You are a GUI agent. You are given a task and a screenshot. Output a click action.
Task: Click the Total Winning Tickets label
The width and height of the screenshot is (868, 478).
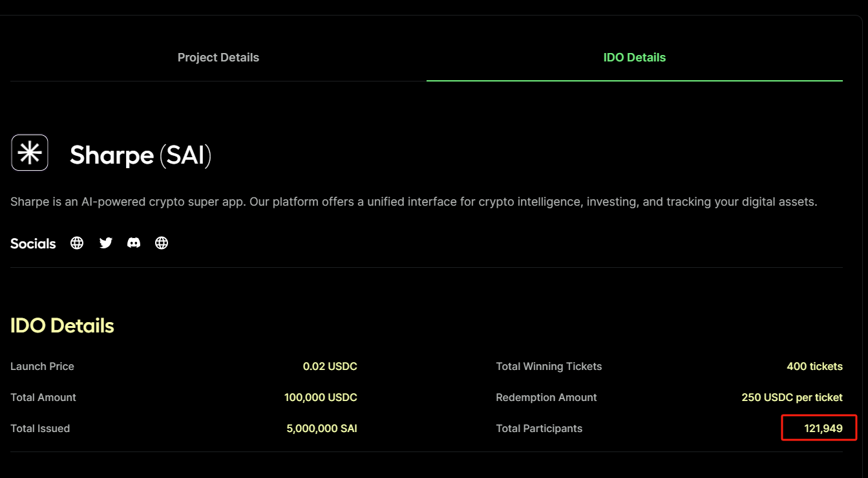click(x=549, y=366)
